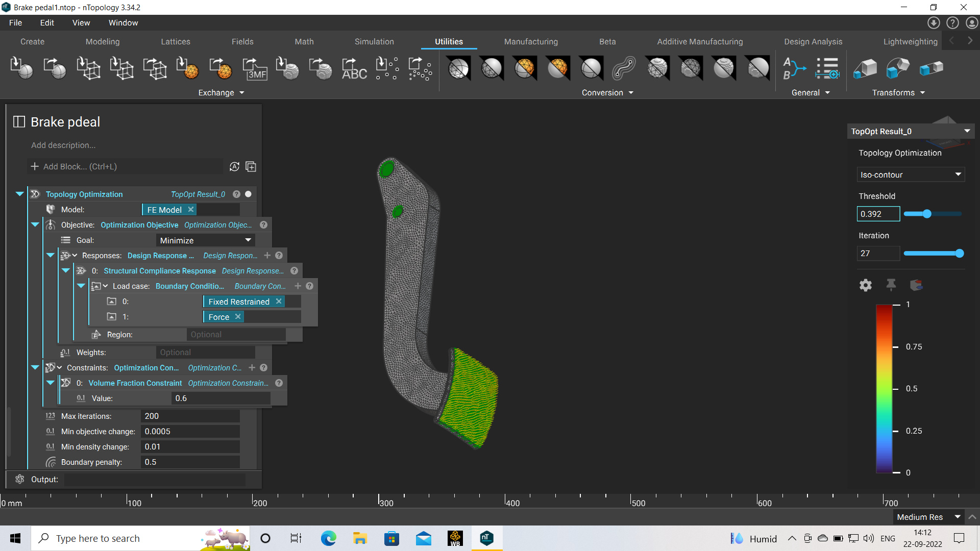Open the View menu

(81, 22)
